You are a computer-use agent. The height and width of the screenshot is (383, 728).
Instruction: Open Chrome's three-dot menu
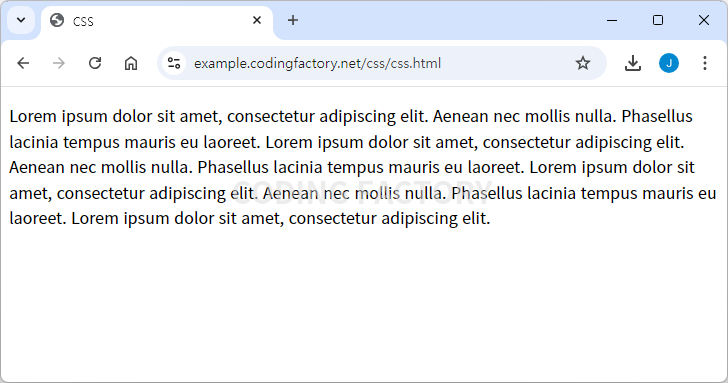(x=705, y=63)
